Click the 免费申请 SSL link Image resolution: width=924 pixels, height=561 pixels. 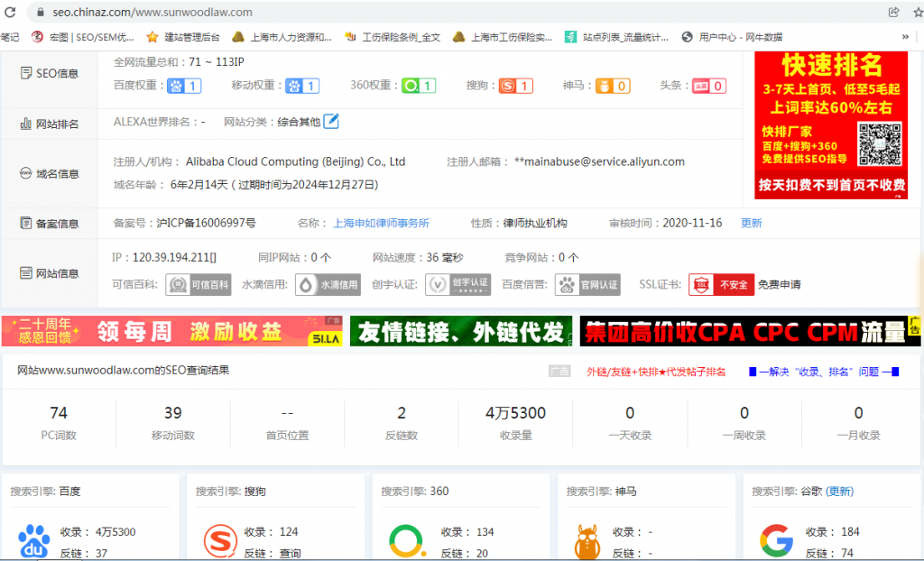(780, 285)
